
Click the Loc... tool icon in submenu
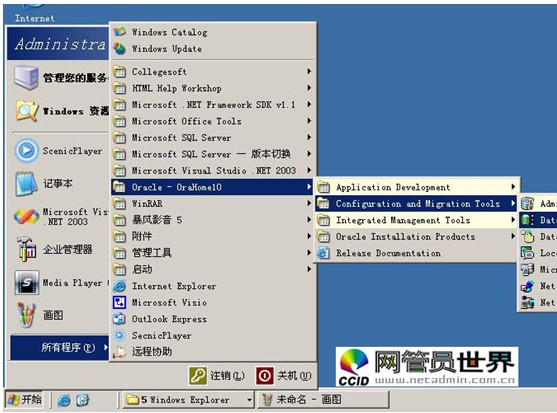[x=528, y=253]
